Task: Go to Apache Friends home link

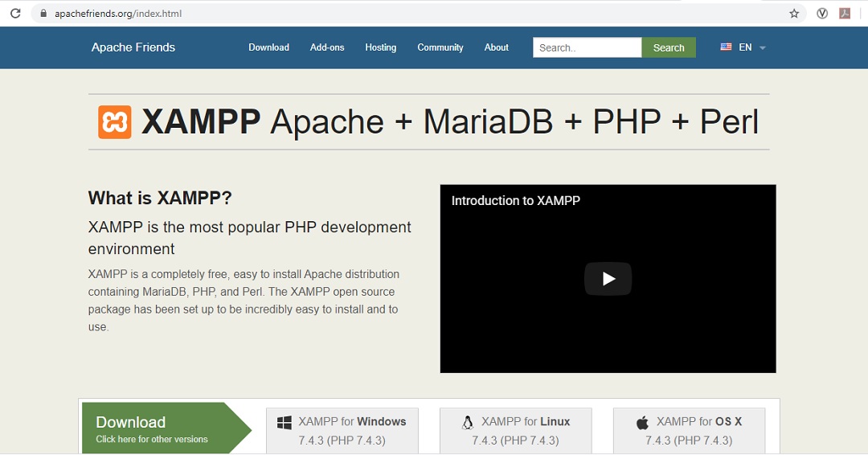Action: coord(133,47)
